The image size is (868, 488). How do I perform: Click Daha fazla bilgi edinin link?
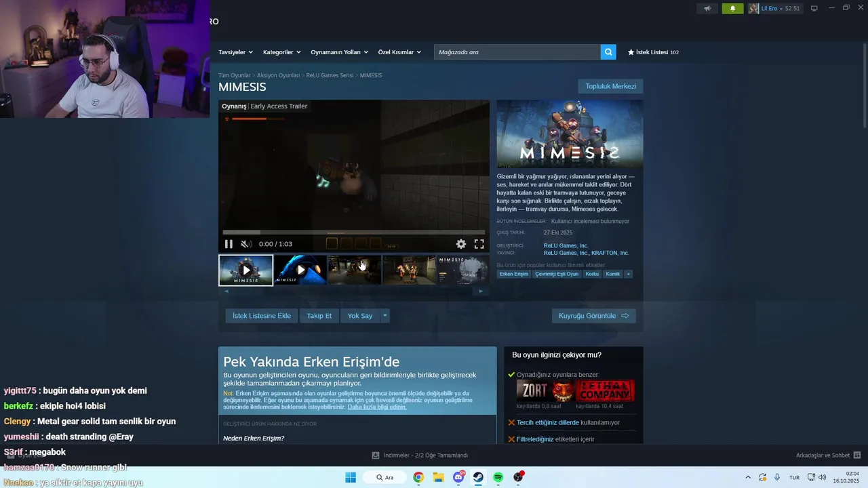[x=377, y=407]
